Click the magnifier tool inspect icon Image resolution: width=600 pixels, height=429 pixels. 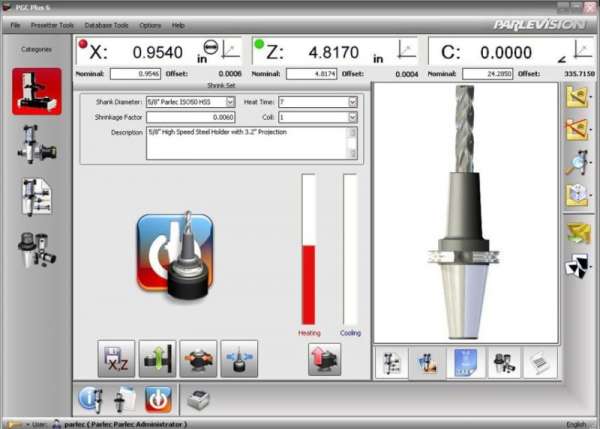coord(577,162)
